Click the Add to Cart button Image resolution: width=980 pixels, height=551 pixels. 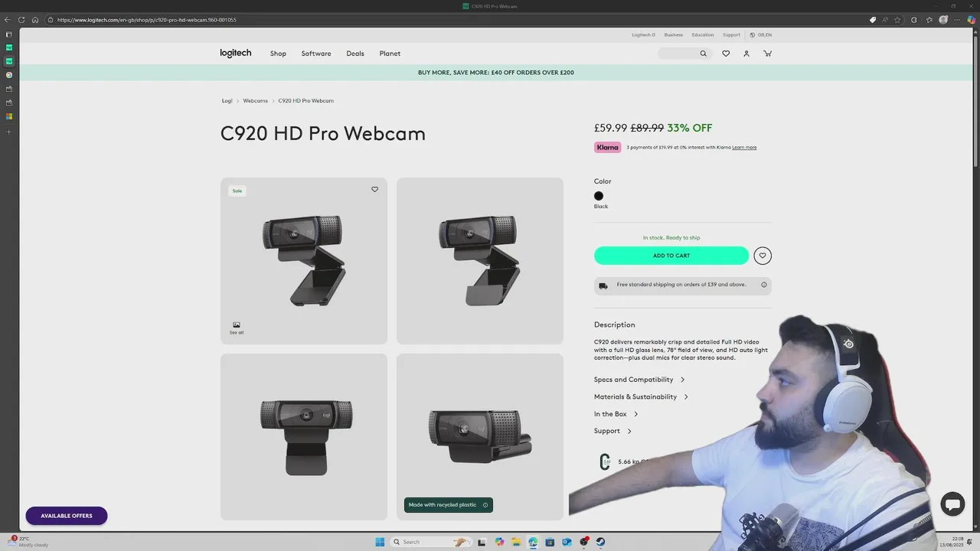click(671, 256)
